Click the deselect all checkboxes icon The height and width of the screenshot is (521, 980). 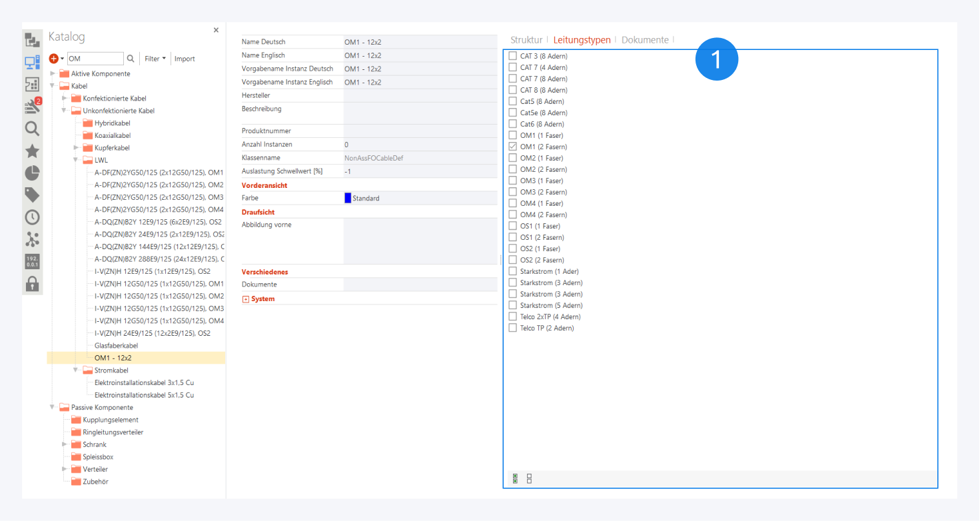pyautogui.click(x=529, y=478)
